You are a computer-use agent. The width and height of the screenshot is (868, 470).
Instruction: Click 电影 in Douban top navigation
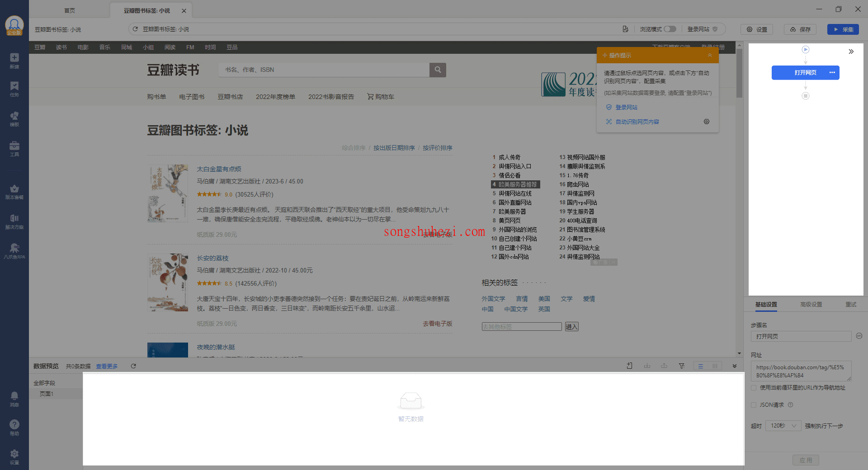pos(83,47)
